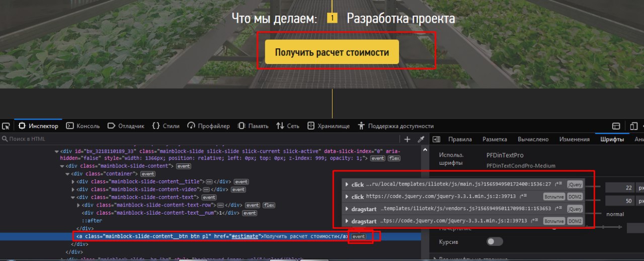This screenshot has height=261, width=644.
Task: Expand ellipsis in content__title div
Action: [x=209, y=182]
